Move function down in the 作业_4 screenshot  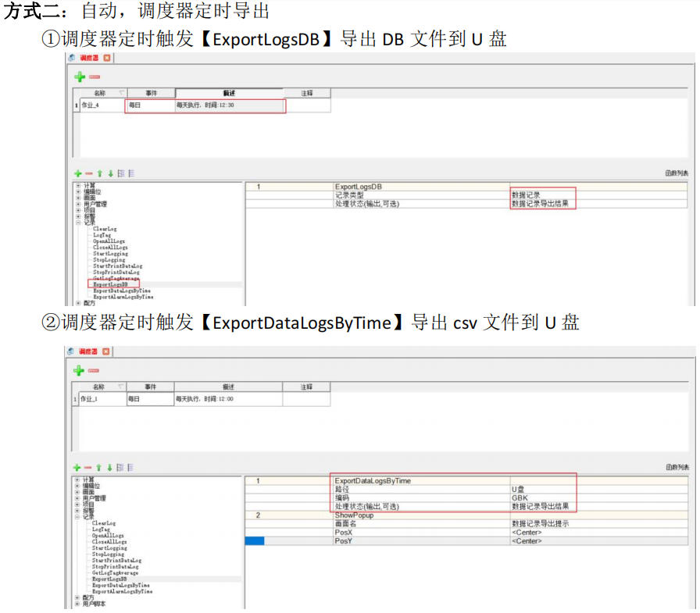(x=110, y=173)
